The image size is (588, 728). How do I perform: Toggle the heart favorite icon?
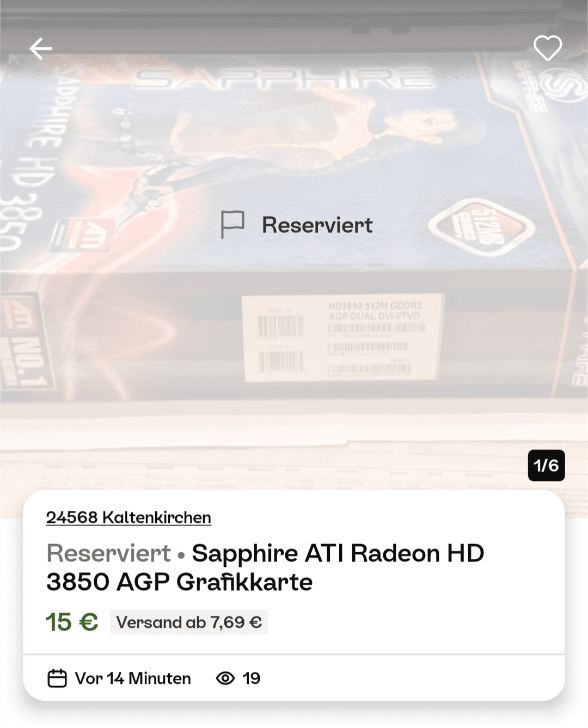[547, 48]
